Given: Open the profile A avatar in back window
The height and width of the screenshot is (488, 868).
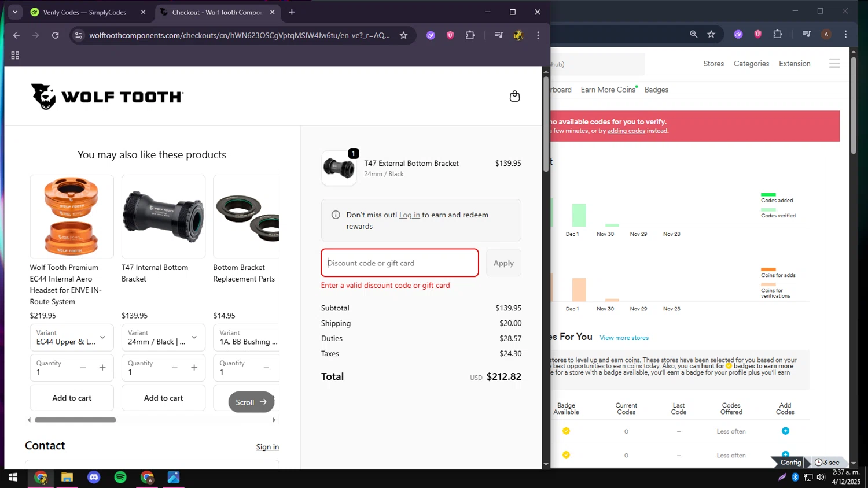Looking at the screenshot, I should (826, 34).
